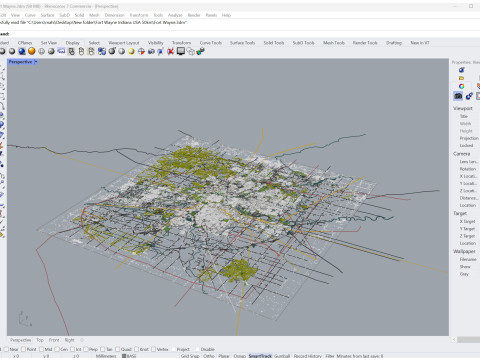Open the Surface menu
The image size is (480, 360).
coord(47,15)
